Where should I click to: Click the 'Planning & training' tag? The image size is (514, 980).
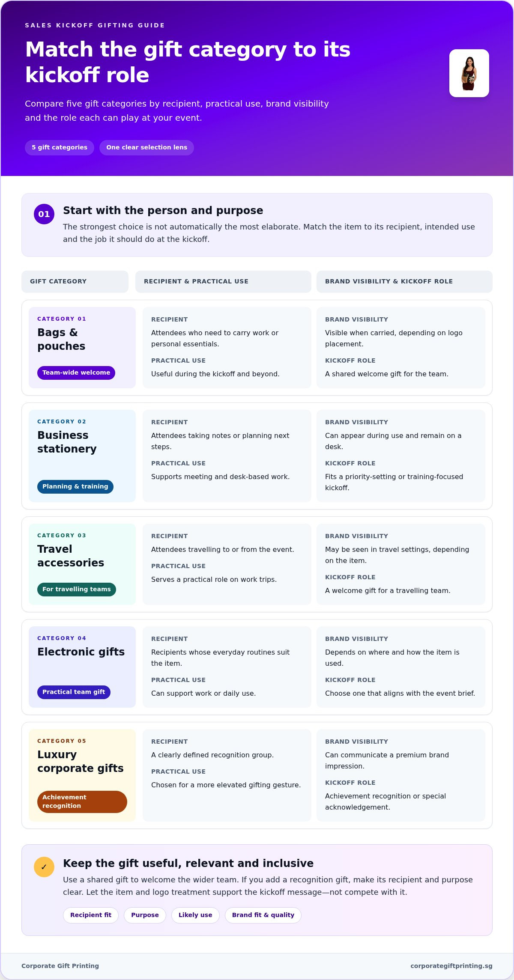pos(75,486)
